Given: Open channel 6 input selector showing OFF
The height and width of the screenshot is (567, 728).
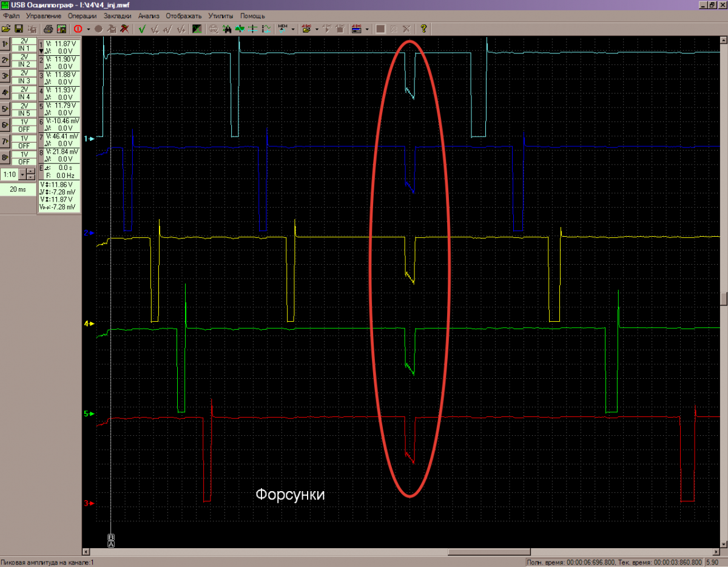Looking at the screenshot, I should 24,129.
